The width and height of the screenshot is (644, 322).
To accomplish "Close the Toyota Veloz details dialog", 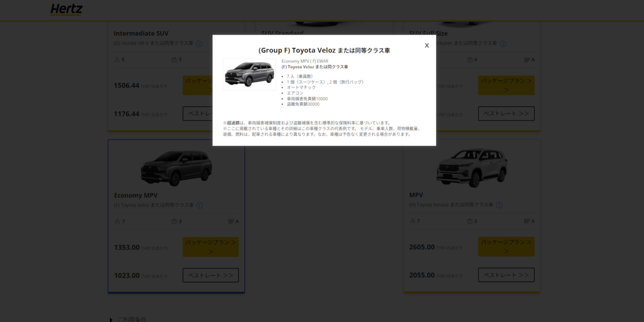I will [426, 45].
